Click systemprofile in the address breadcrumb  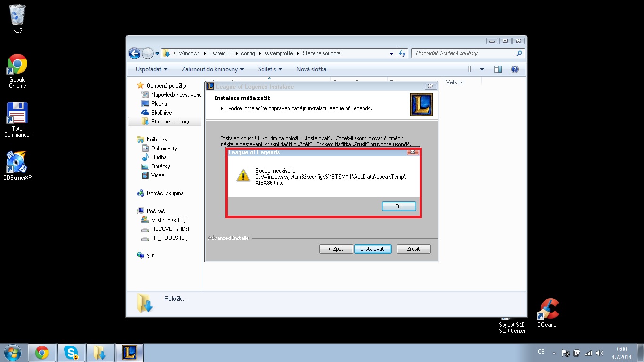coord(279,53)
